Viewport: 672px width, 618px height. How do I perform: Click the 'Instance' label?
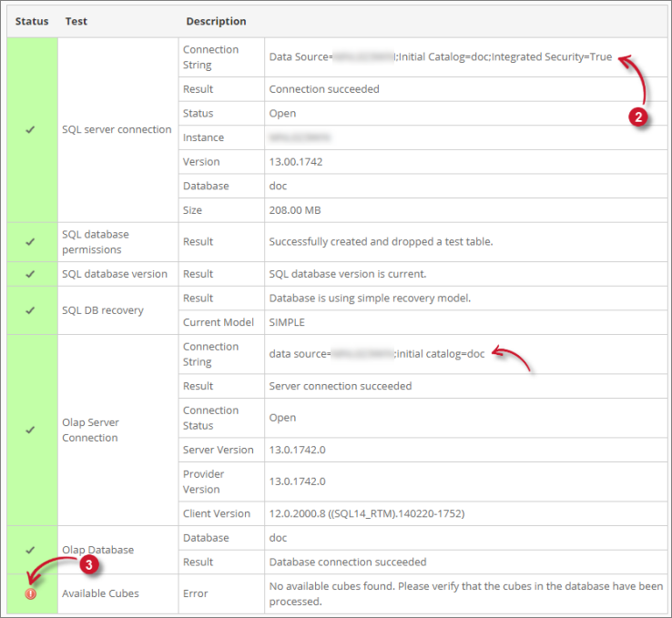203,137
